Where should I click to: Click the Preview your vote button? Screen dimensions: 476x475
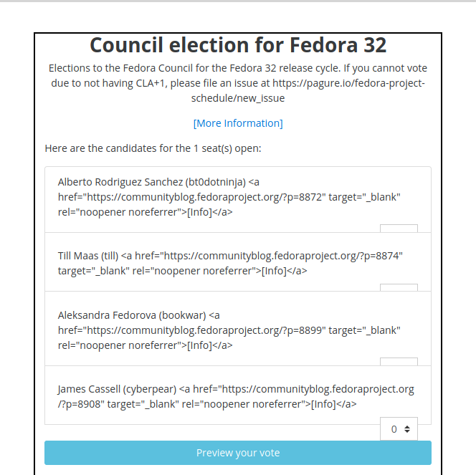click(x=238, y=453)
